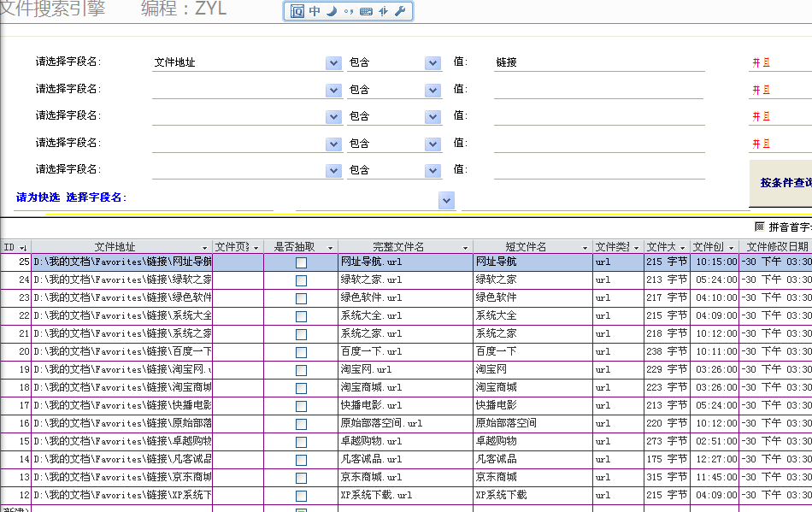
Task: Open 文件地址 column header filter arrow
Action: (204, 248)
